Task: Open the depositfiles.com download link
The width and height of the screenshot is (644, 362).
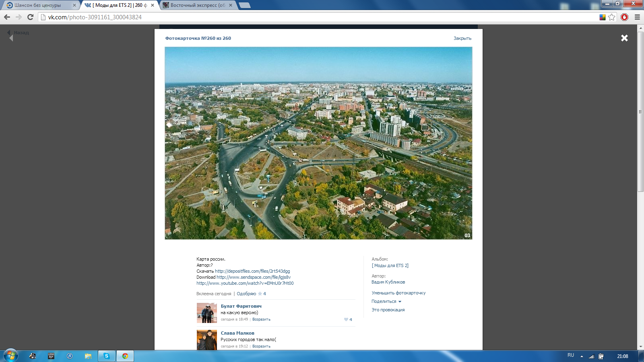Action: [x=252, y=271]
